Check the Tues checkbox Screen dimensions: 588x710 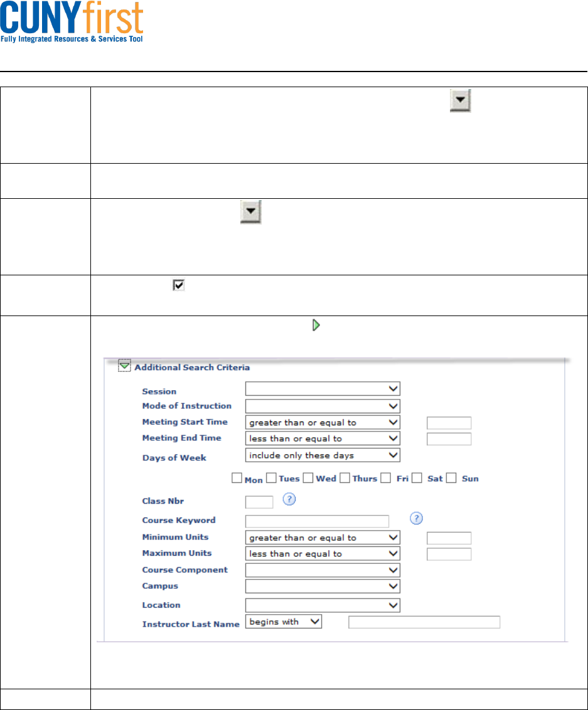click(x=271, y=478)
